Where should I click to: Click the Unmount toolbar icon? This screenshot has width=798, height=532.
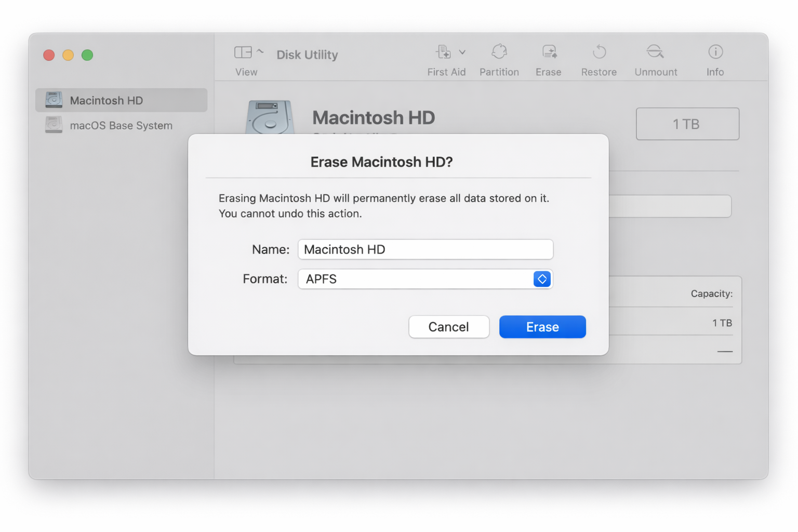pos(655,52)
